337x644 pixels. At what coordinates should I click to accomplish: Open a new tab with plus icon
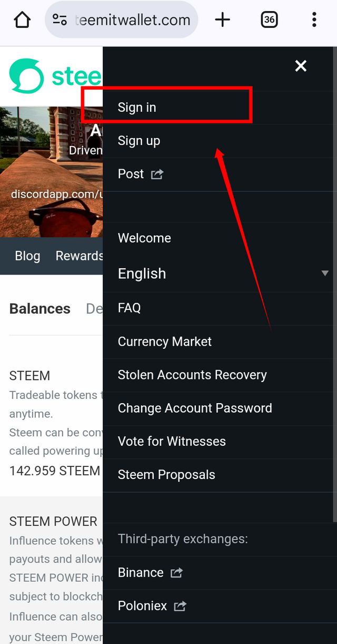point(223,21)
